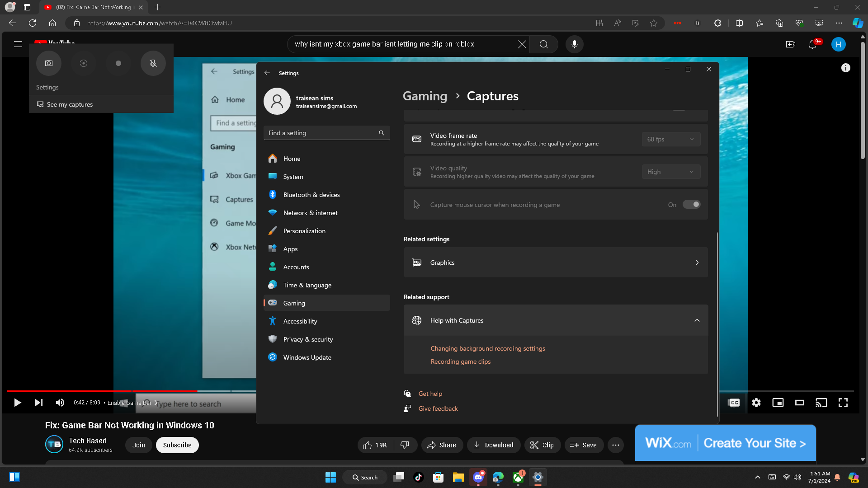Open Graphics related settings
The image size is (868, 488).
pyautogui.click(x=556, y=263)
